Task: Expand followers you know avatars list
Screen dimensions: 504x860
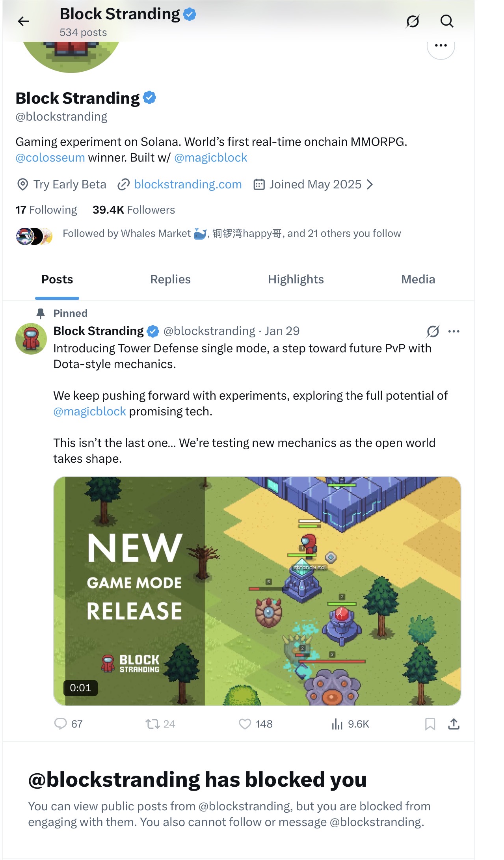Action: [34, 236]
